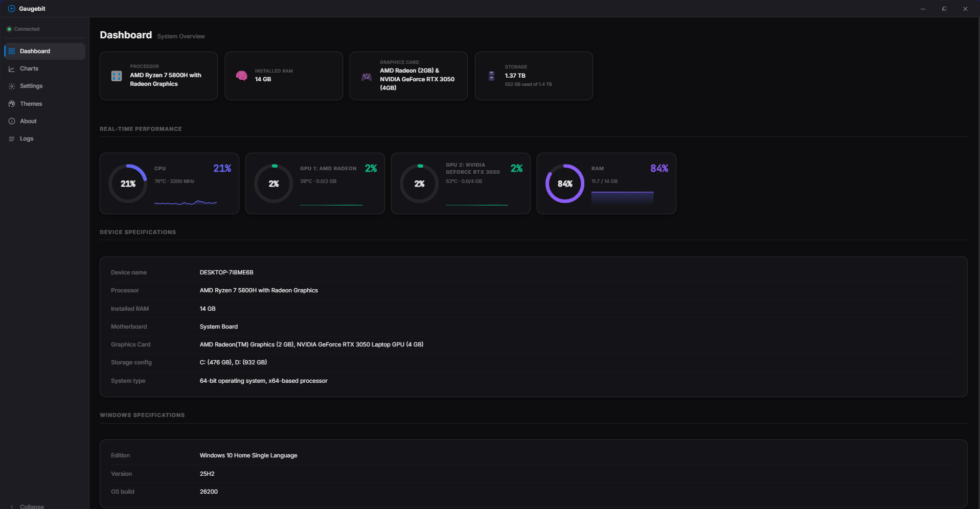Screen dimensions: 980x509
Task: Click the purple 84% RAM percentage label
Action: click(659, 168)
